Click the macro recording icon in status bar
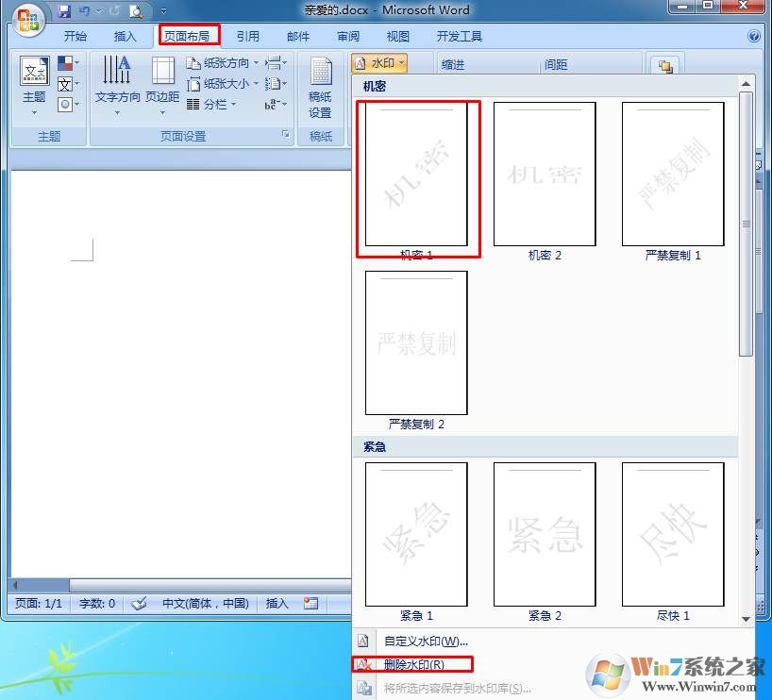 [310, 603]
